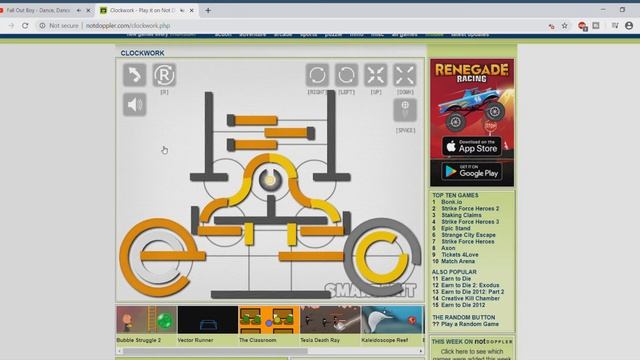Open the Strike Force Heroes 3 link

tap(470, 222)
